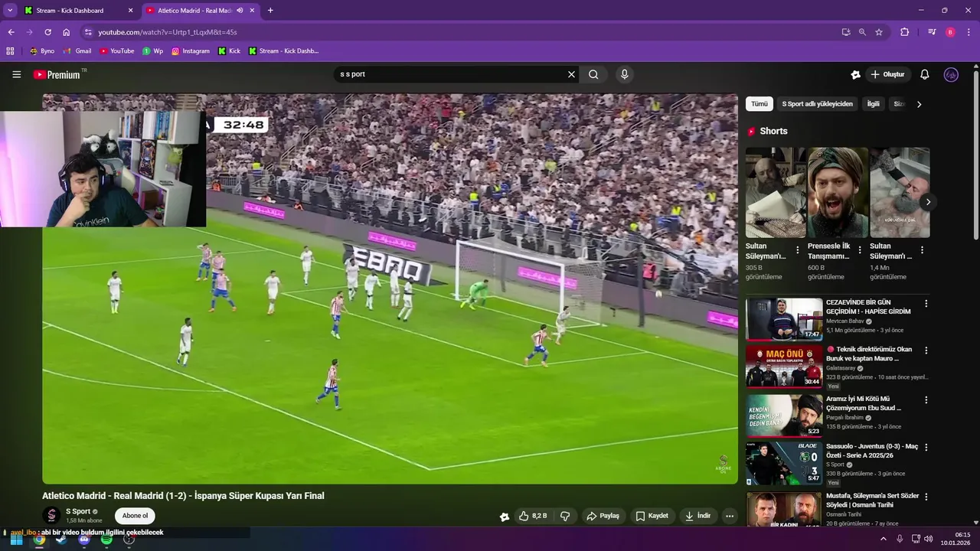
Task: Open YouTube notifications bell
Action: [924, 74]
